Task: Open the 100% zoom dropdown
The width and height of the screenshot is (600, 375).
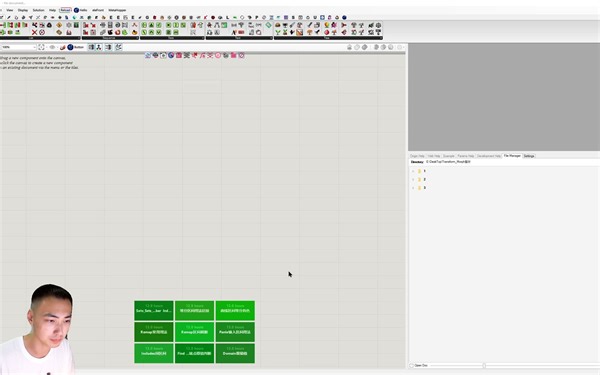Action: 18,47
